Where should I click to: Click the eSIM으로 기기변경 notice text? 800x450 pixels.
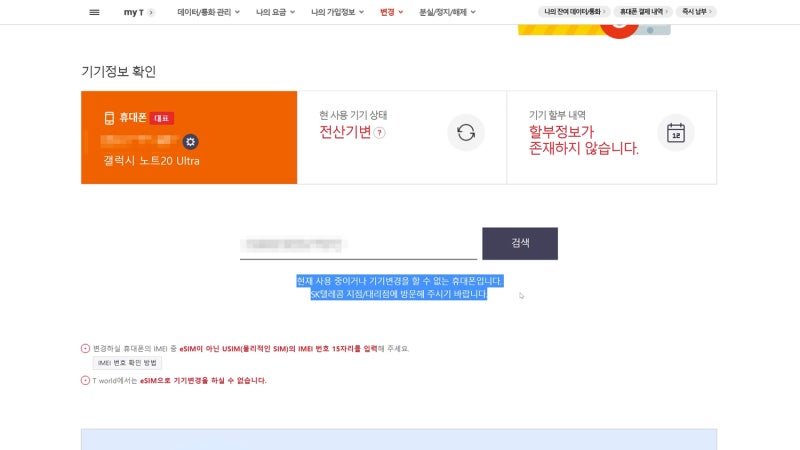click(203, 381)
